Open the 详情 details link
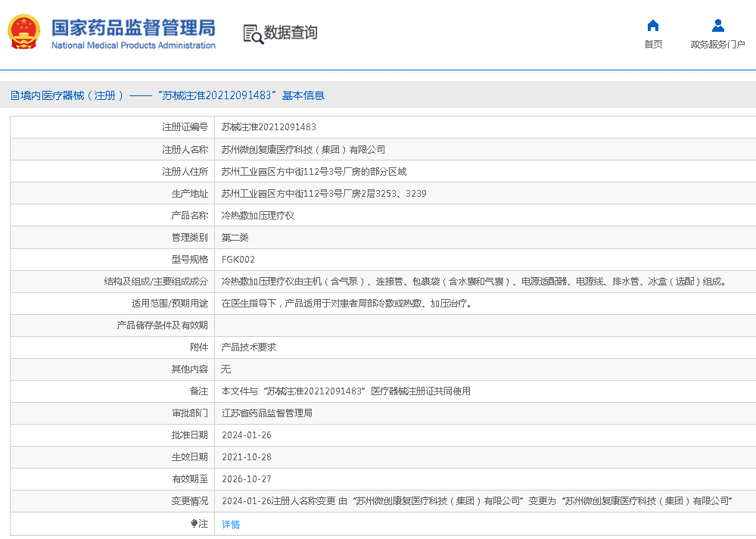The height and width of the screenshot is (539, 756). click(231, 524)
